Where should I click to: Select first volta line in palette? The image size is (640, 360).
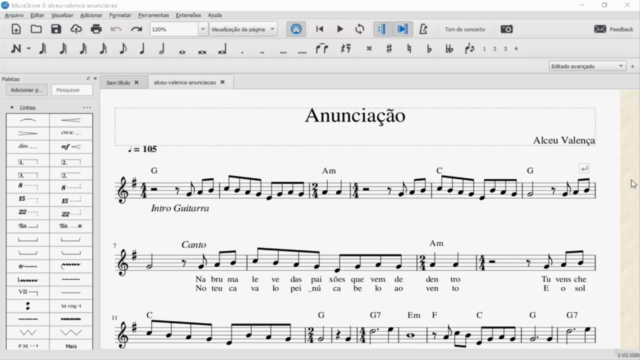click(28, 162)
